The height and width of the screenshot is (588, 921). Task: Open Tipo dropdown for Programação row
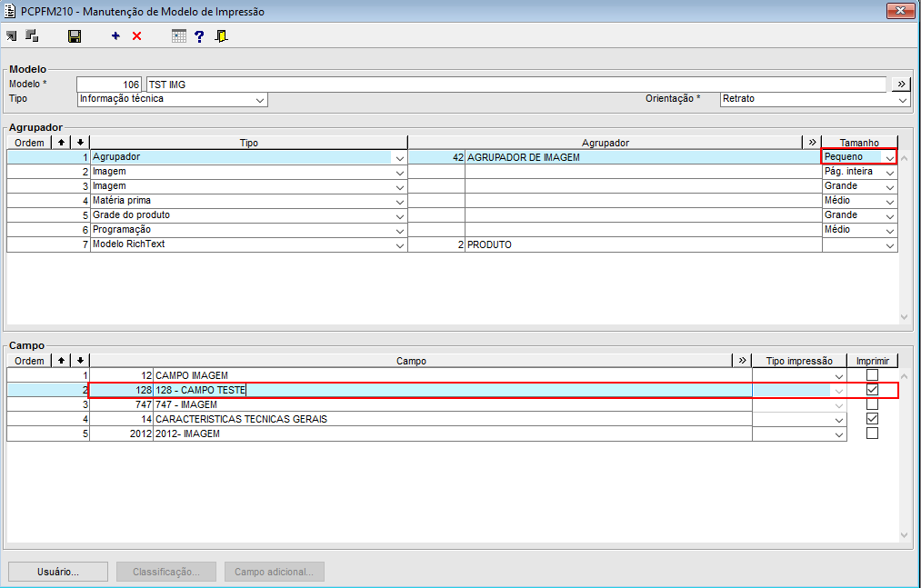click(x=399, y=231)
